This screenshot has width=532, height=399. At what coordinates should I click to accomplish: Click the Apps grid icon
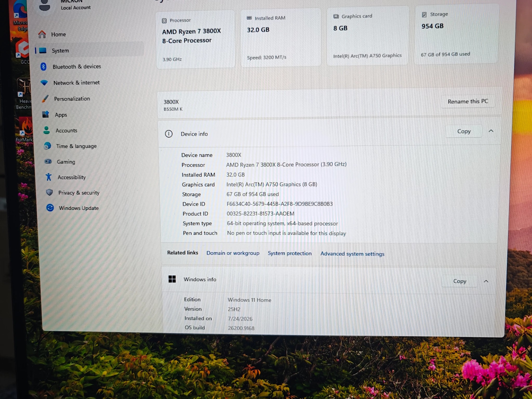(x=46, y=115)
